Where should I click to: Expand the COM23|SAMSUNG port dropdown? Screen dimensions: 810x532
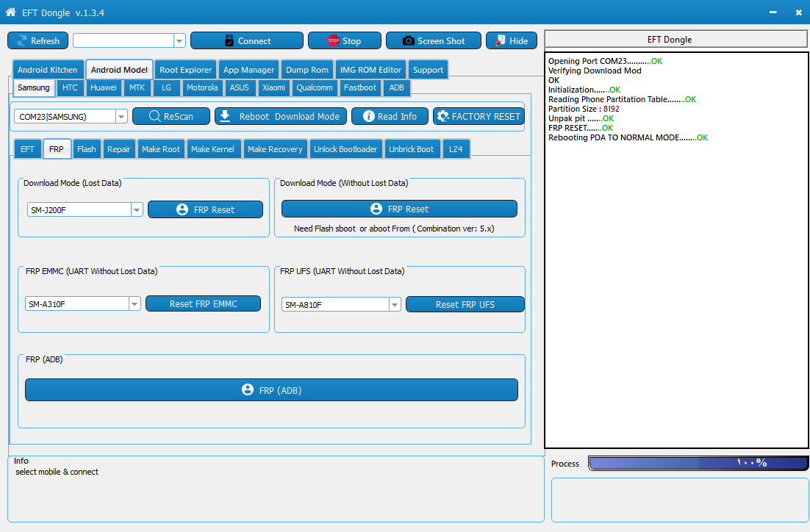tap(121, 117)
